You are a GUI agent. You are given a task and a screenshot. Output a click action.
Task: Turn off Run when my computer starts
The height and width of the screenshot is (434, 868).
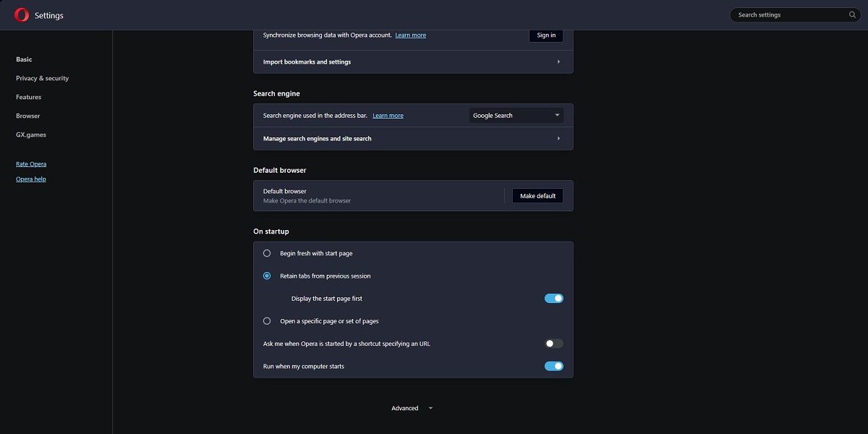[553, 366]
